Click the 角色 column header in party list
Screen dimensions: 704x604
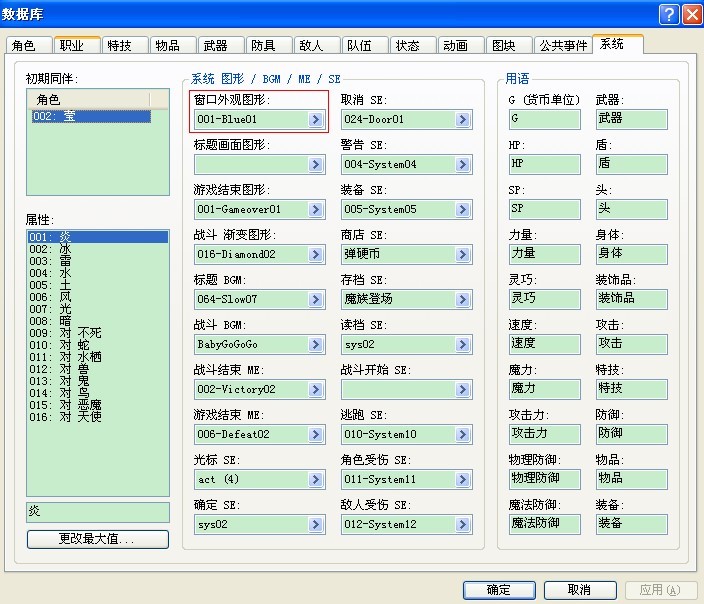pyautogui.click(x=89, y=100)
